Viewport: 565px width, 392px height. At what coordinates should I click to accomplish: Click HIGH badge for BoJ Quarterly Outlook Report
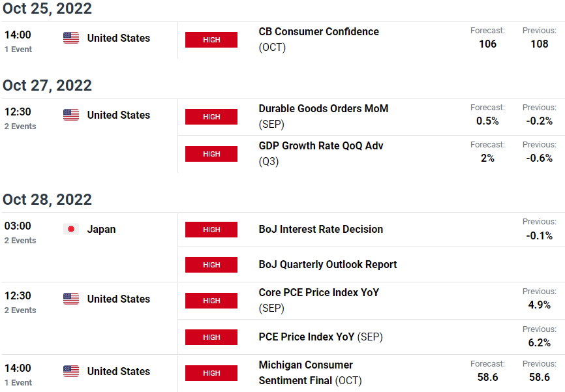pyautogui.click(x=211, y=265)
